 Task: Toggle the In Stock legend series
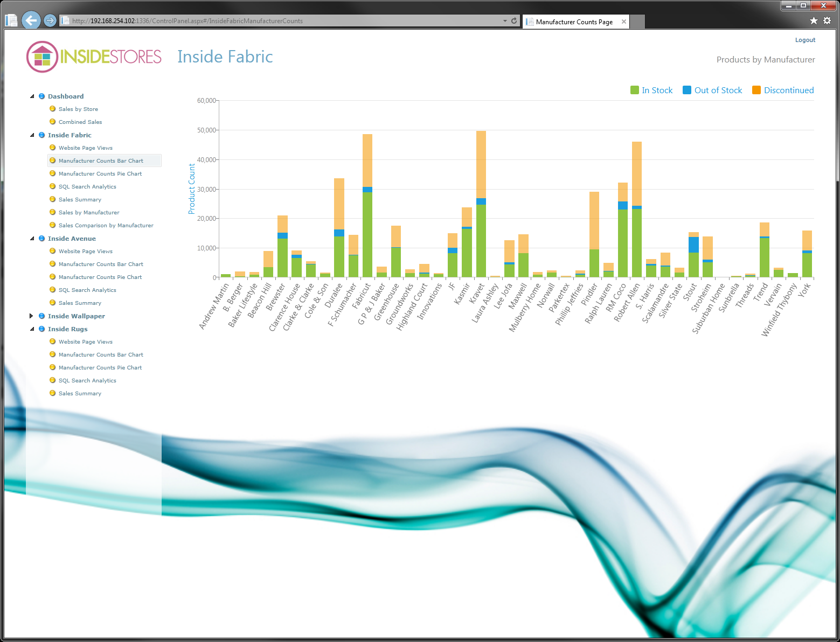651,90
